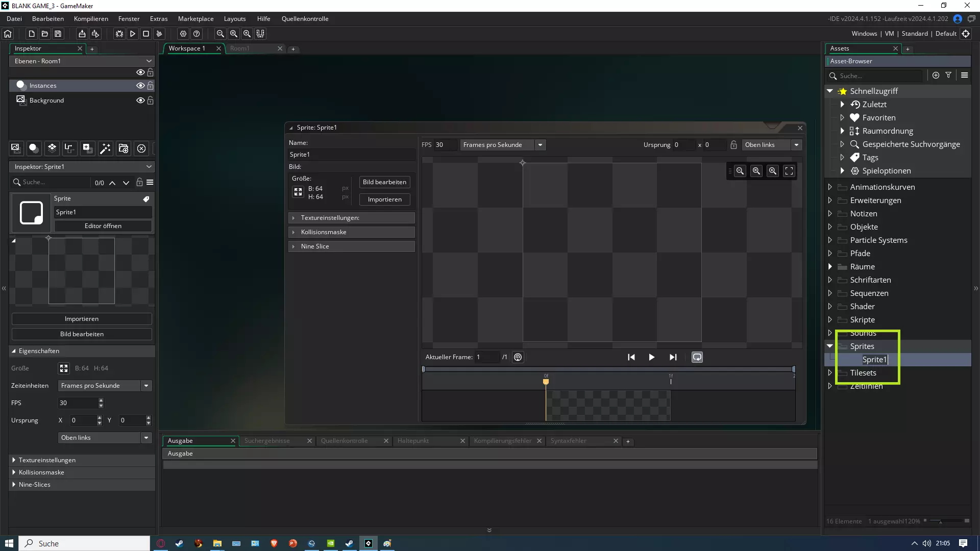Viewport: 980px width, 551px height.
Task: Click the Editor öffnen button
Action: click(103, 226)
